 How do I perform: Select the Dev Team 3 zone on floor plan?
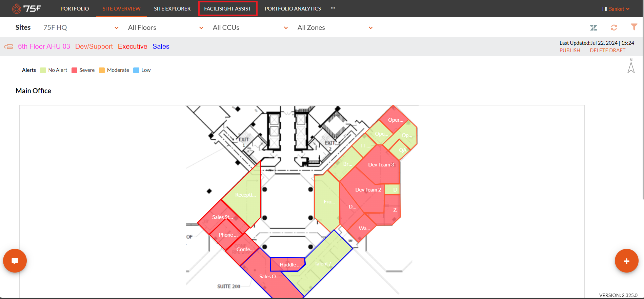click(x=381, y=165)
